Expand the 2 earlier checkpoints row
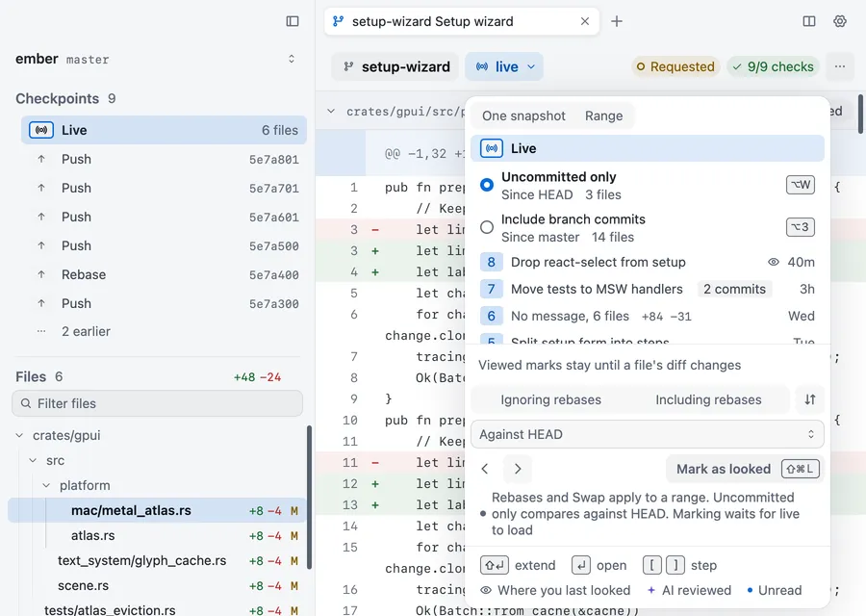The height and width of the screenshot is (616, 866). (164, 331)
